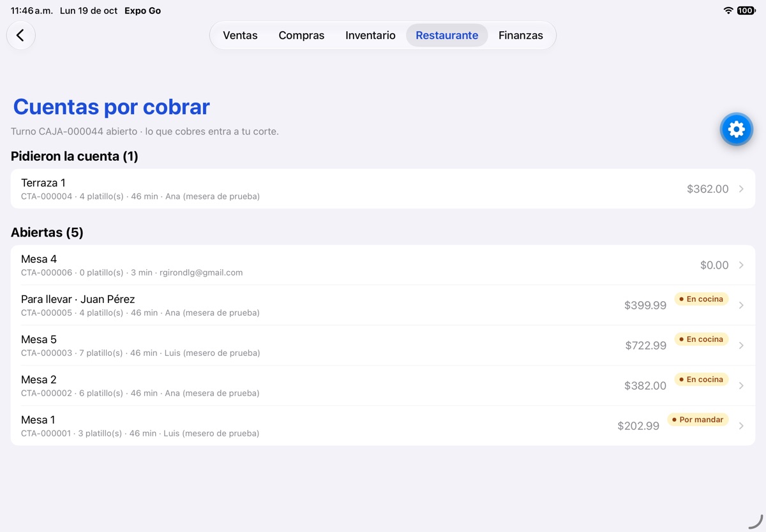Open the Mesa 5 account
This screenshot has width=766, height=532.
click(x=383, y=345)
